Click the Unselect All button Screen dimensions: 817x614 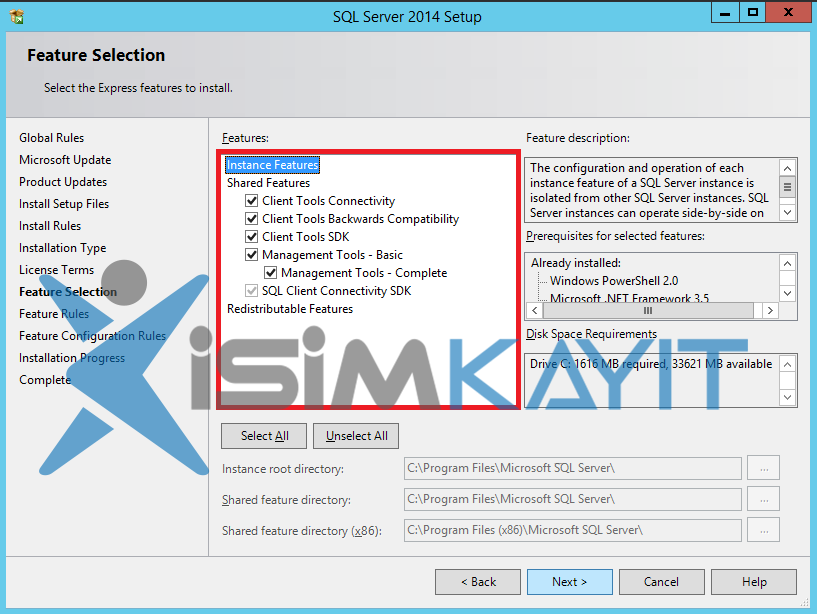click(x=356, y=436)
